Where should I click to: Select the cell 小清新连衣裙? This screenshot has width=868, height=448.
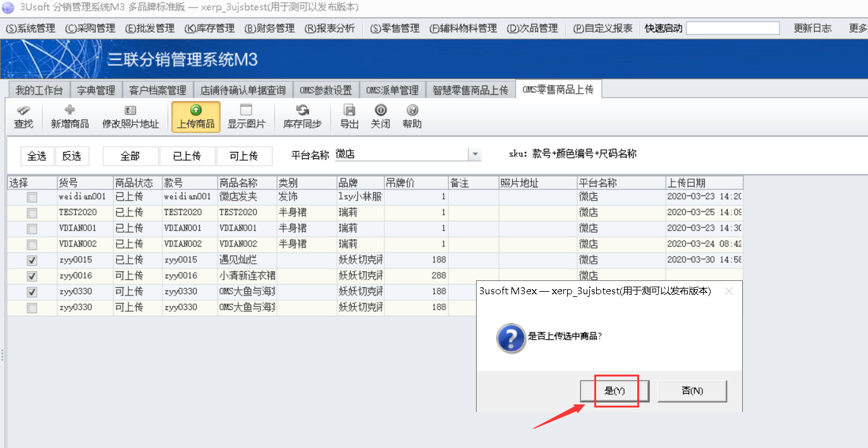tap(247, 276)
